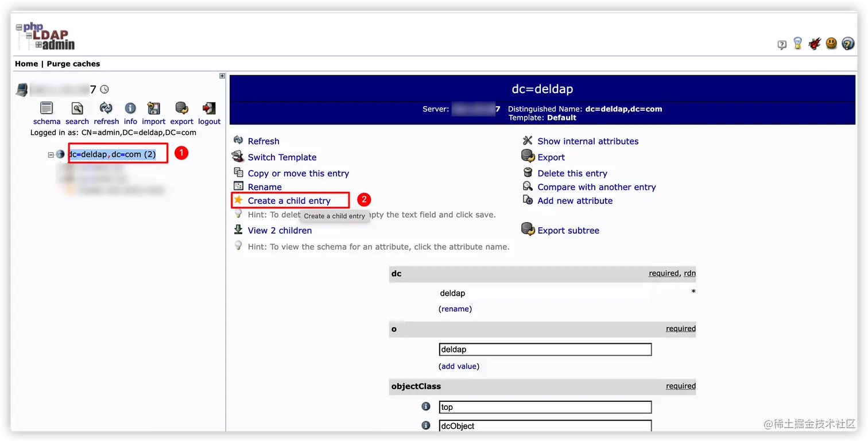Click the (rename) link under dc value

[x=455, y=309]
